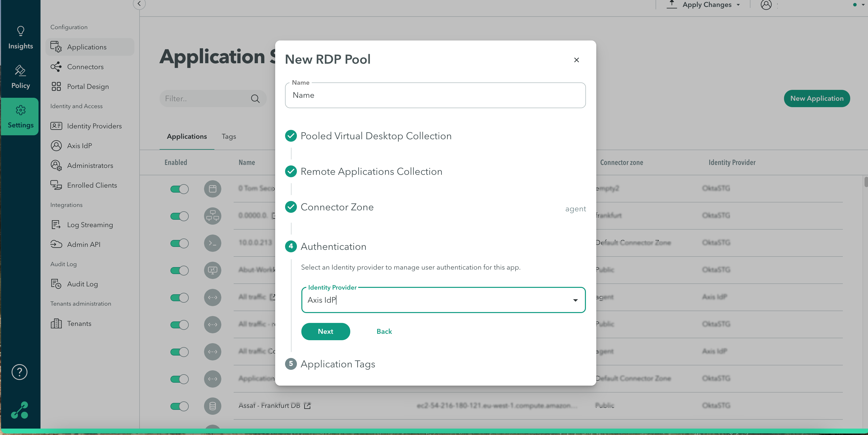The height and width of the screenshot is (435, 868).
Task: Switch to the Tags tab
Action: click(x=229, y=137)
